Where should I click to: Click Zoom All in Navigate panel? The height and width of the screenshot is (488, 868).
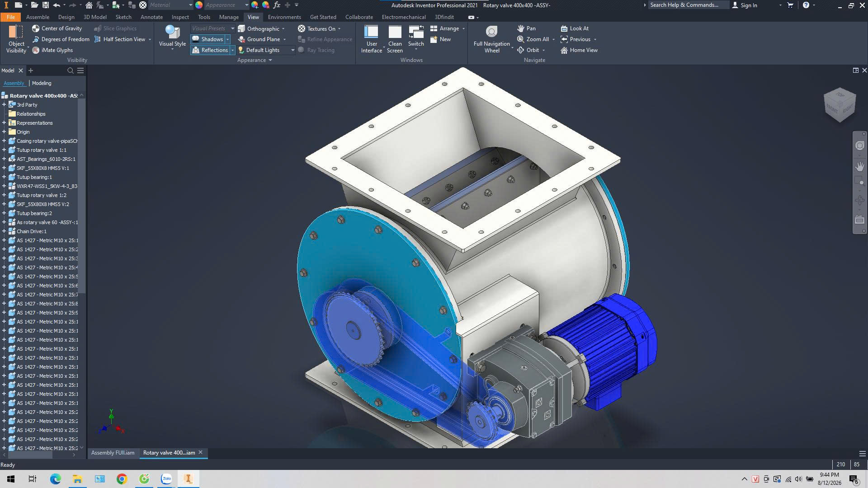tap(533, 39)
